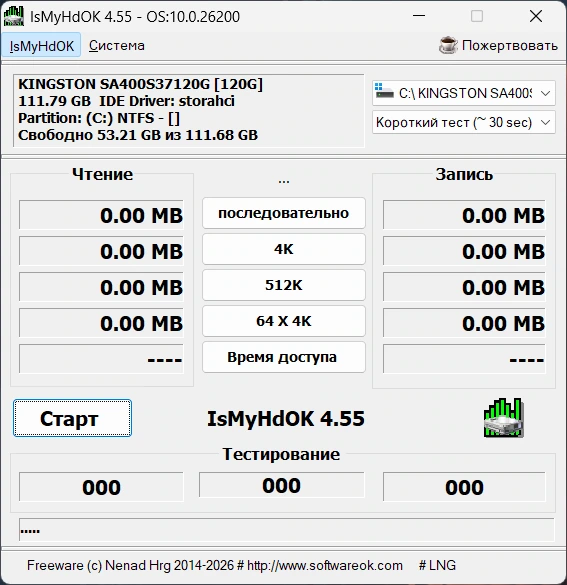Click the Тестирование group heading
Viewport: 567px width, 585px height.
(x=281, y=454)
